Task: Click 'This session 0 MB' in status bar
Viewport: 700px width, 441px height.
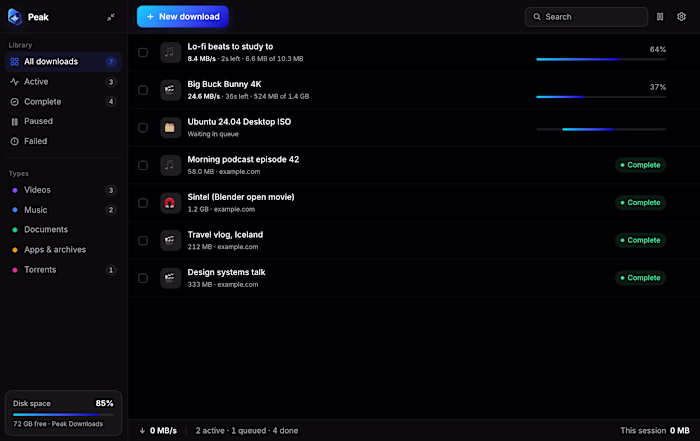Action: coord(655,431)
